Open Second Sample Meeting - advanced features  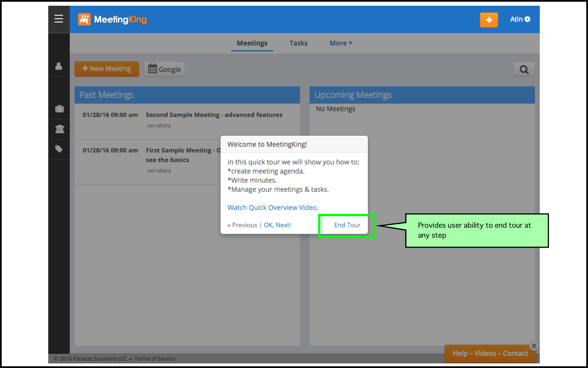pos(214,115)
